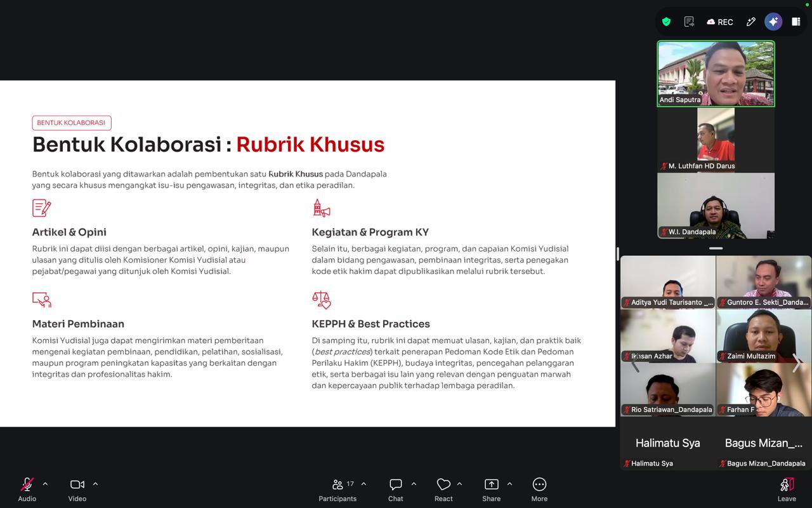Click the Share screen button
Viewport: 812px width, 508px height.
[492, 490]
